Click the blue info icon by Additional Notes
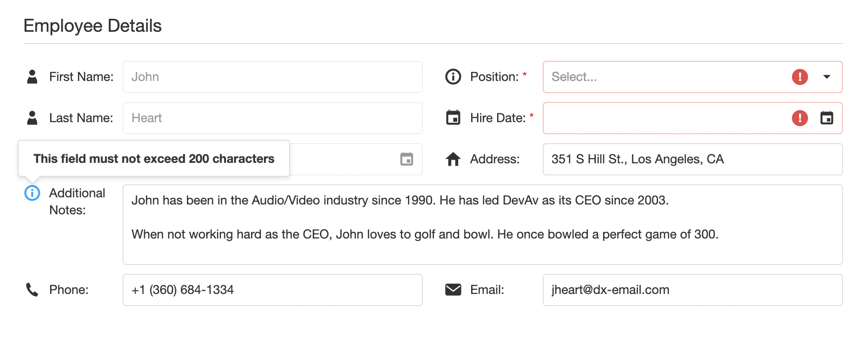The height and width of the screenshot is (349, 868). (32, 193)
